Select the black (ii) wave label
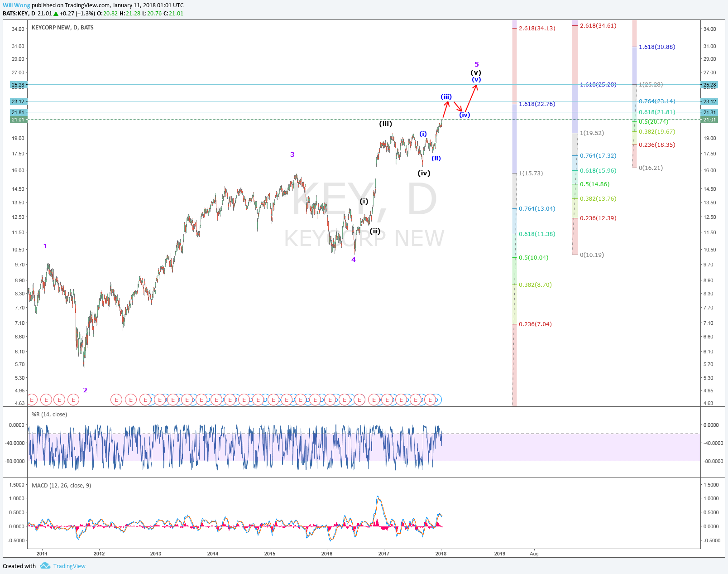728x574 pixels. [375, 231]
